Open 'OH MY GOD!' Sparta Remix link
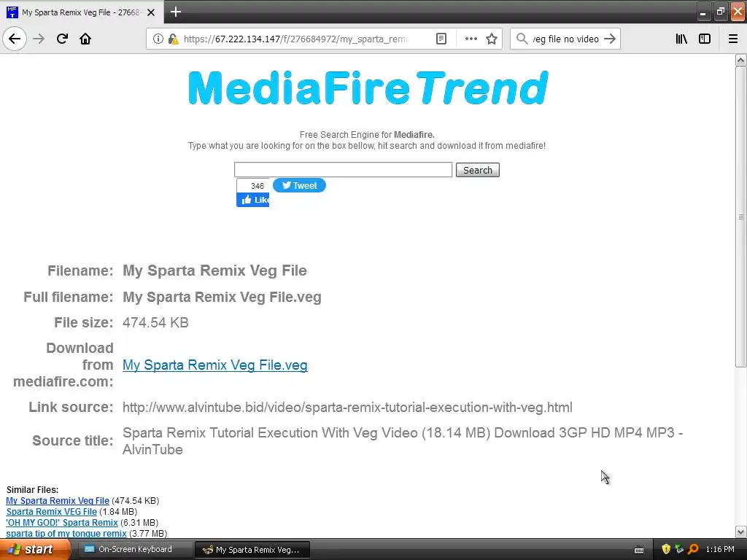This screenshot has height=560, width=747. click(x=62, y=522)
